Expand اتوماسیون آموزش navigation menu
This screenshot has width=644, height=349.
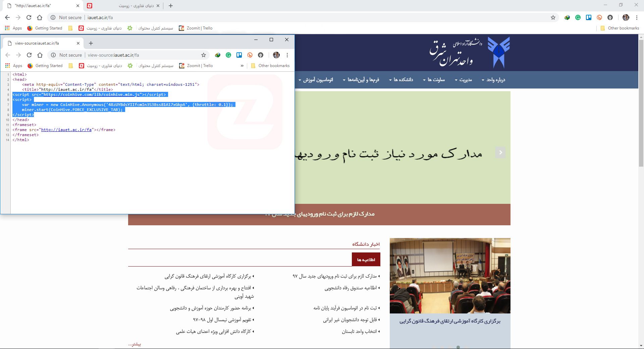tap(316, 80)
